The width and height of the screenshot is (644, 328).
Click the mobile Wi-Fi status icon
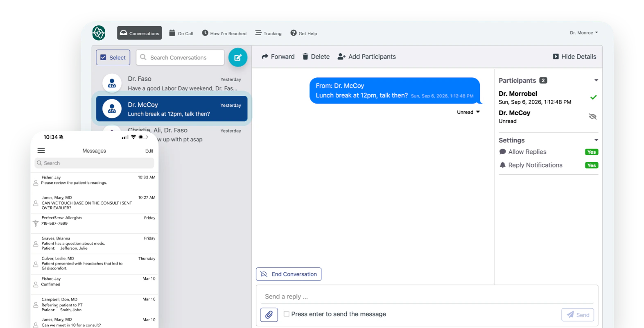133,137
